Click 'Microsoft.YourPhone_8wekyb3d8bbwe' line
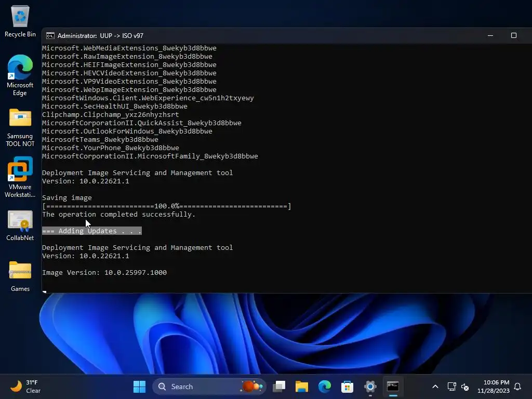Screen dimensions: 532x399 111,148
